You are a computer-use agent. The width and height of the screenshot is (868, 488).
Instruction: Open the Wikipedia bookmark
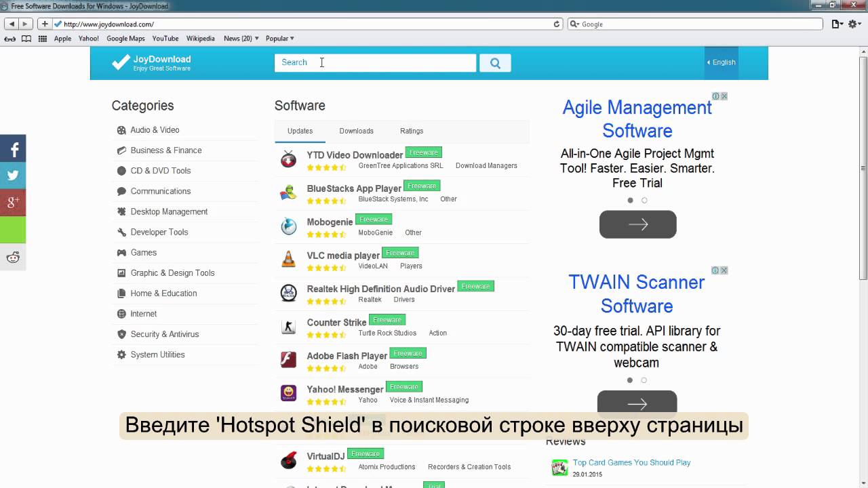(201, 39)
